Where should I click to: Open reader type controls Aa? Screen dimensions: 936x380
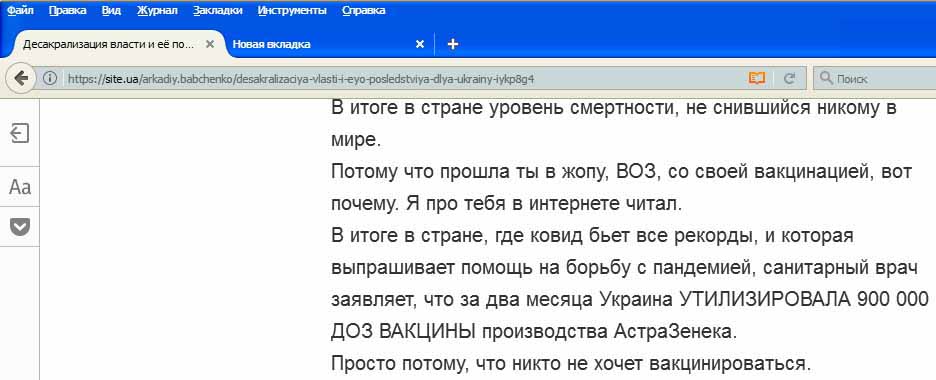20,187
